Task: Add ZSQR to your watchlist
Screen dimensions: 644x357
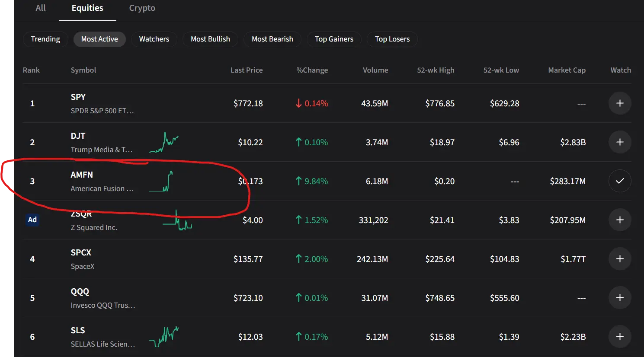Action: click(x=620, y=220)
